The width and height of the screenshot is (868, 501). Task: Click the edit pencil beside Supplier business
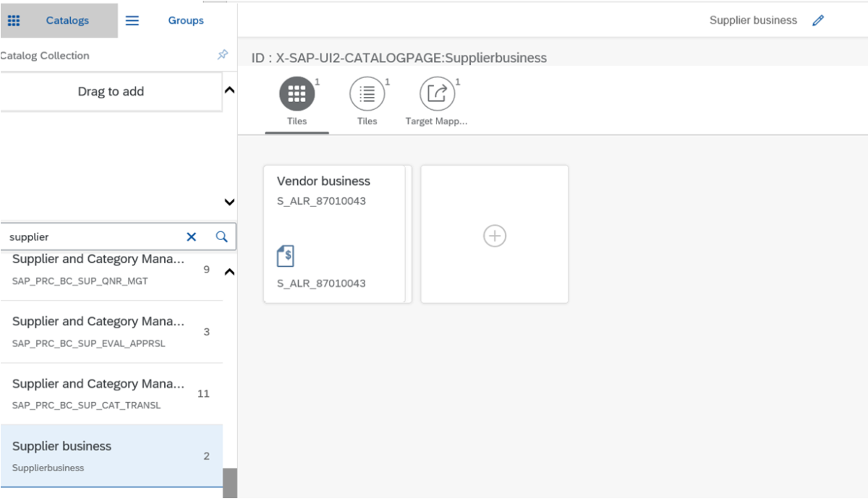point(818,20)
